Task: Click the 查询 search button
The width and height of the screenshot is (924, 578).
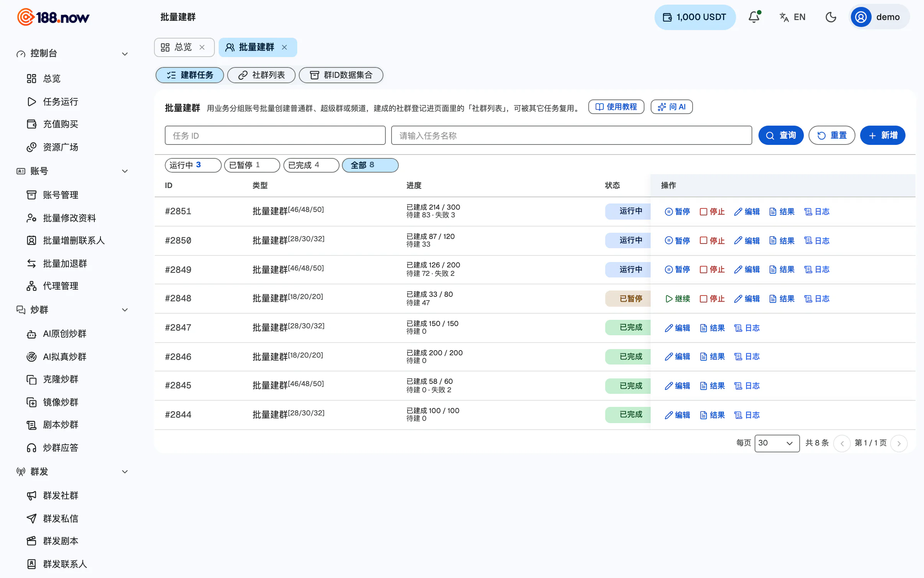Action: tap(781, 135)
